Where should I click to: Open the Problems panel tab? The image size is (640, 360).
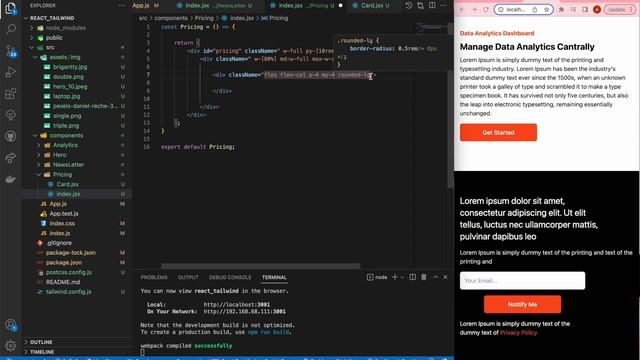tap(154, 277)
